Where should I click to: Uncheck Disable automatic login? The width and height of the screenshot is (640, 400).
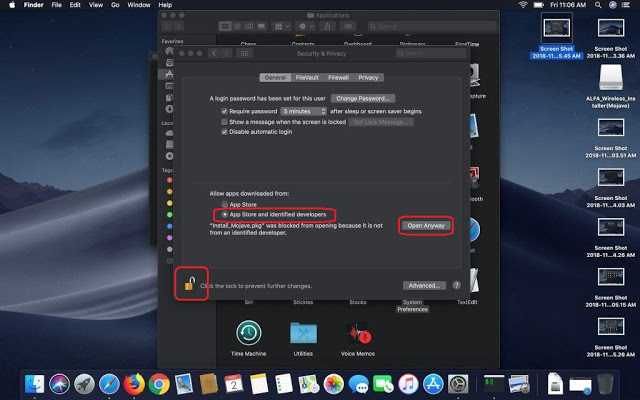tap(225, 132)
